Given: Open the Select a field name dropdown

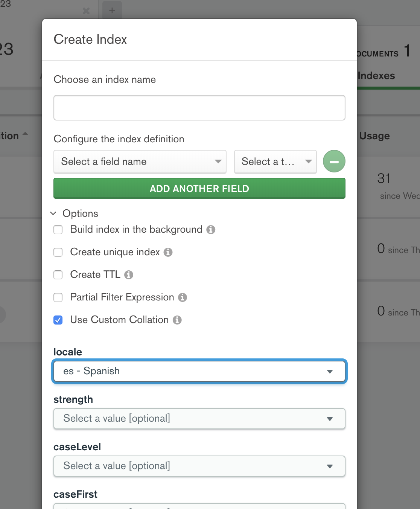Looking at the screenshot, I should click(x=140, y=162).
